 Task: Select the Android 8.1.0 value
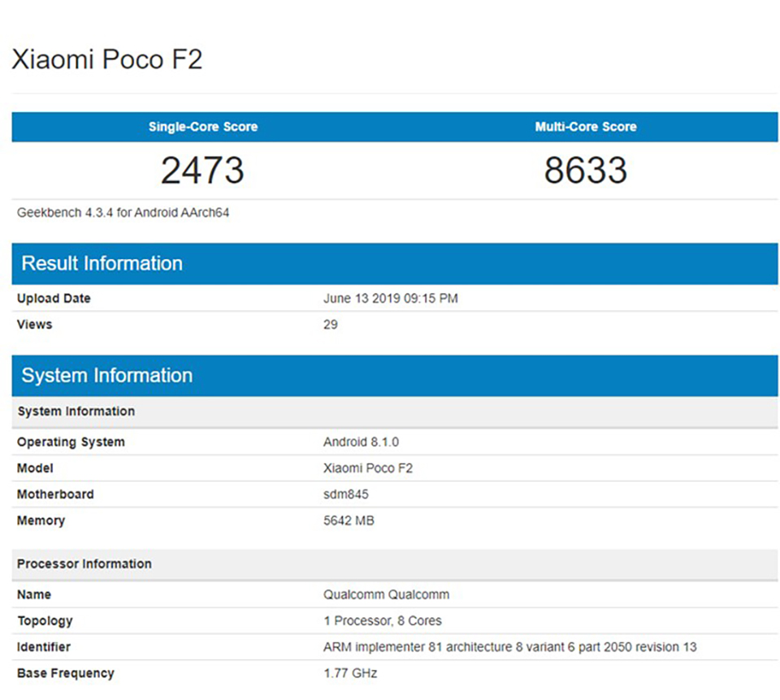pyautogui.click(x=361, y=442)
